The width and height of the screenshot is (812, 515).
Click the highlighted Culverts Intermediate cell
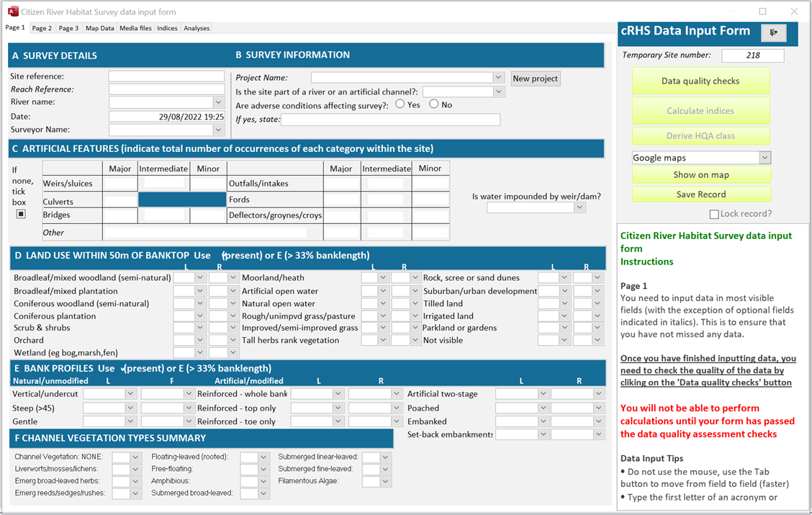[182, 200]
